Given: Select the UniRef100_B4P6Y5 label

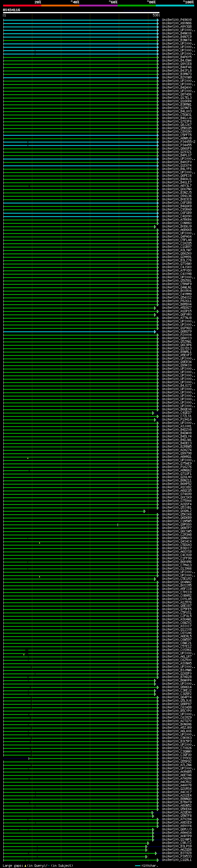Looking at the screenshot, I should 176,57.
